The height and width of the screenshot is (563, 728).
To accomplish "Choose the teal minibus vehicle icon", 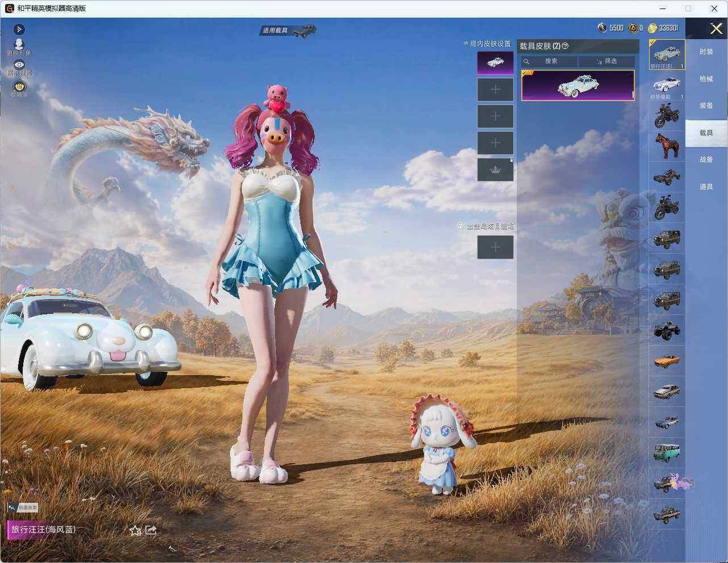I will (x=667, y=452).
